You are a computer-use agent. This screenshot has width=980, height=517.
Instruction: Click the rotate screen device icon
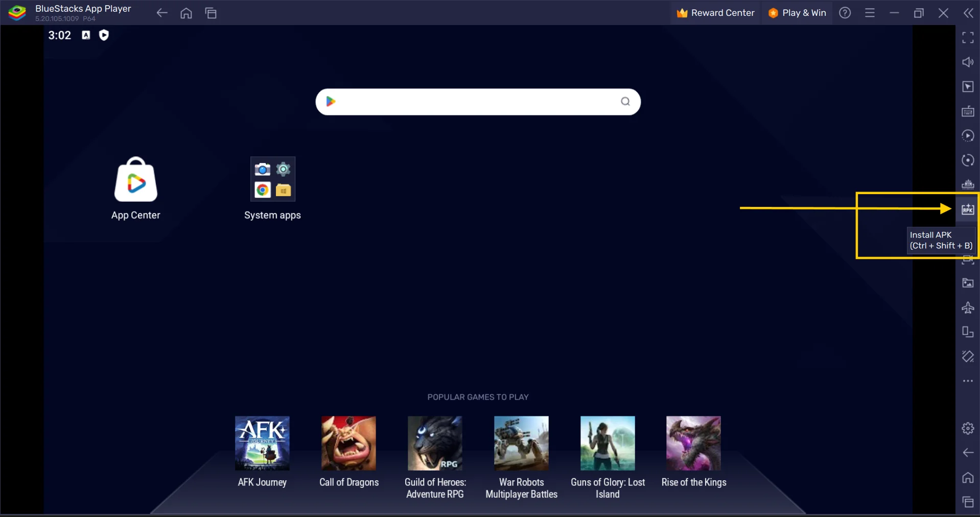[x=968, y=332]
